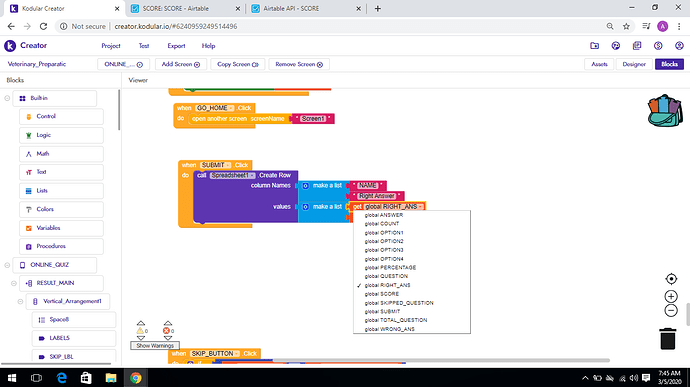Click the mutator gear on column Names list
Viewport: 690px width, 387px height.
point(305,186)
